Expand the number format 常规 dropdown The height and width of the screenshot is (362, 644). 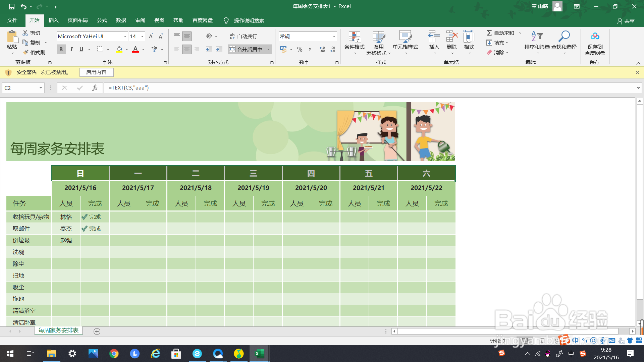(x=334, y=36)
